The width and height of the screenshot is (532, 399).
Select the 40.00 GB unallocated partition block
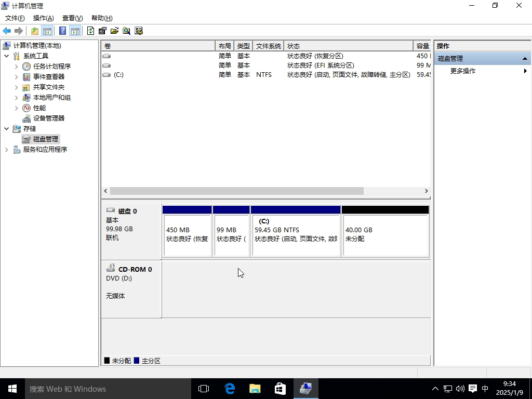(385, 235)
